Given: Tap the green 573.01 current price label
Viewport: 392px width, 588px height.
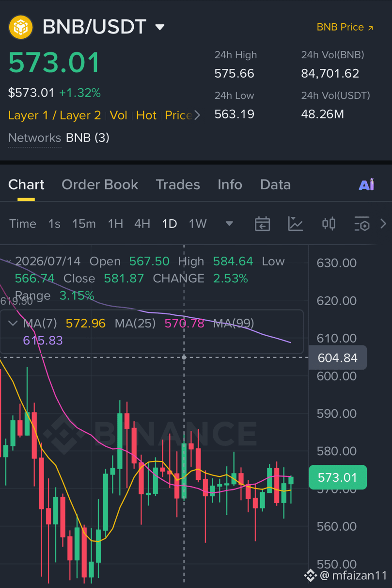Looking at the screenshot, I should click(x=337, y=477).
